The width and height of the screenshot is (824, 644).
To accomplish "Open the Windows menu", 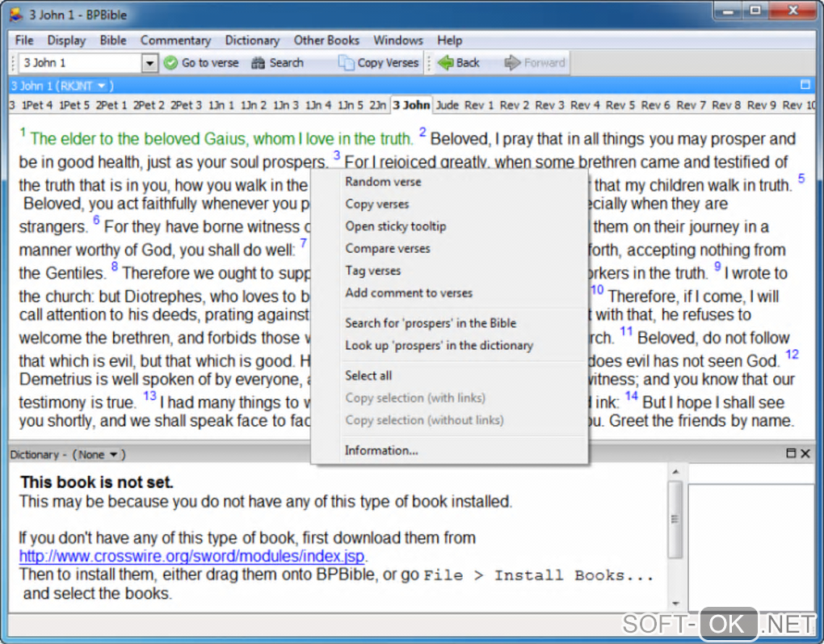I will [x=397, y=40].
